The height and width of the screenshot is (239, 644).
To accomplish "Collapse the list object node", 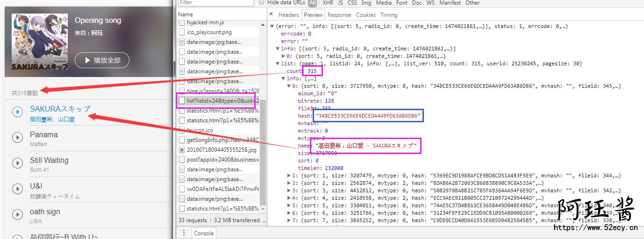I will coord(278,64).
